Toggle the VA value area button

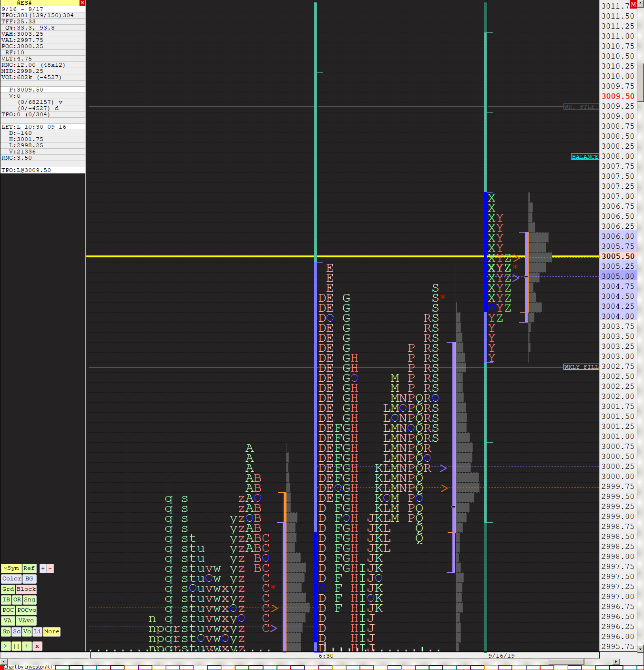pos(8,620)
